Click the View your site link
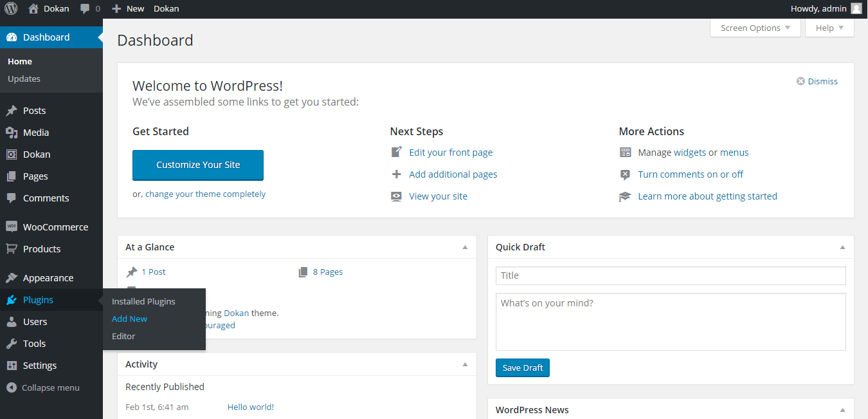 tap(439, 196)
